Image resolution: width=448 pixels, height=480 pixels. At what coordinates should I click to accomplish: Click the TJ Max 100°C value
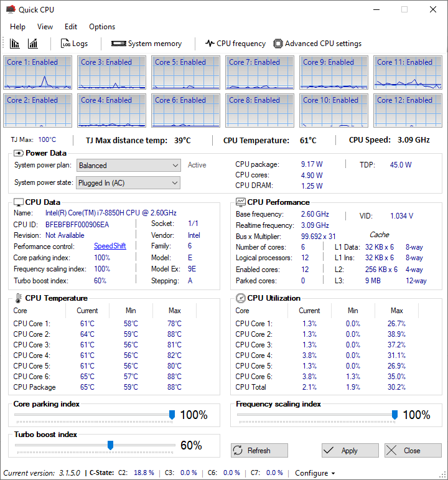[47, 139]
